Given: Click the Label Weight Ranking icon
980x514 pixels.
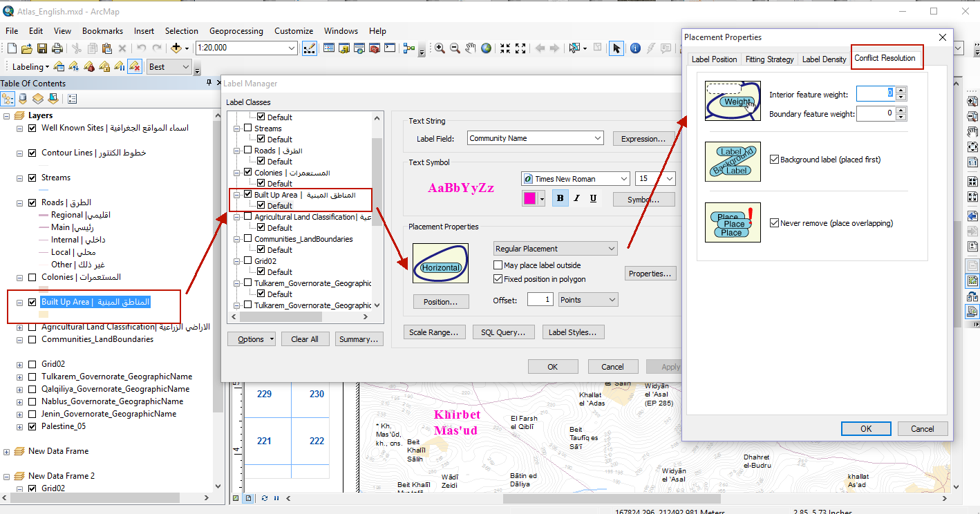Looking at the screenshot, I should click(x=89, y=67).
